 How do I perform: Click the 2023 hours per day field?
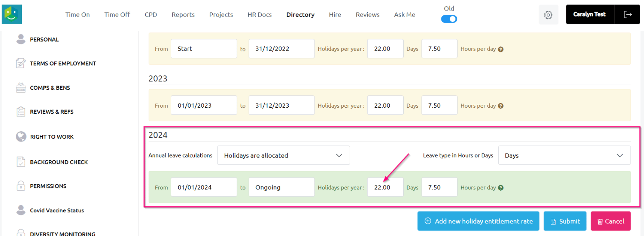tap(439, 105)
